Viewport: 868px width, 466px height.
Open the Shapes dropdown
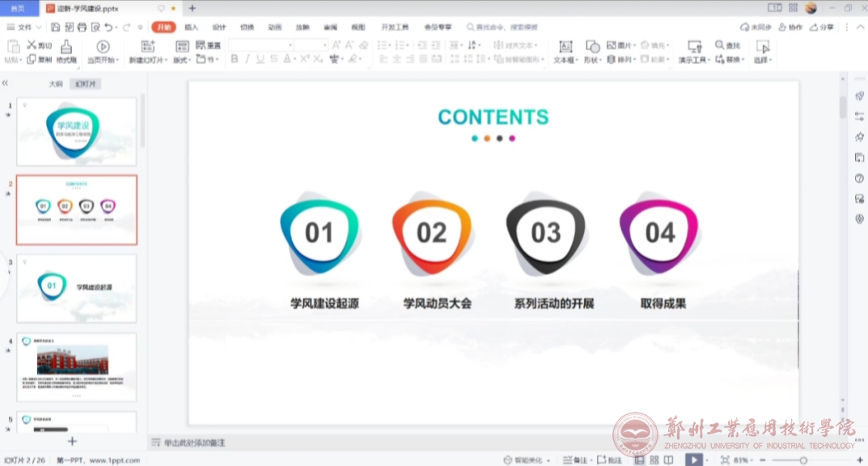(x=592, y=47)
